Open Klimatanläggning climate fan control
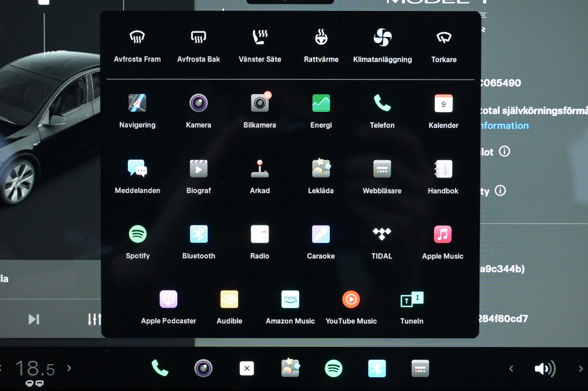588x391 pixels. [x=382, y=46]
